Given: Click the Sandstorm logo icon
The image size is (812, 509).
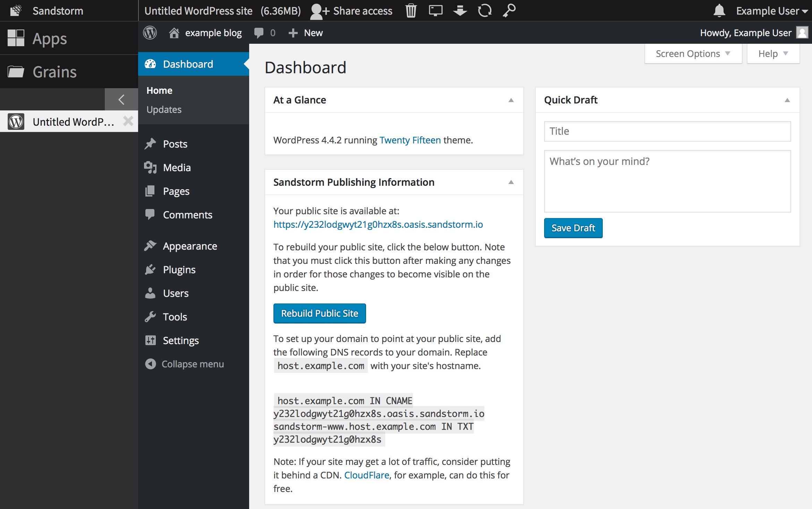Looking at the screenshot, I should [16, 10].
